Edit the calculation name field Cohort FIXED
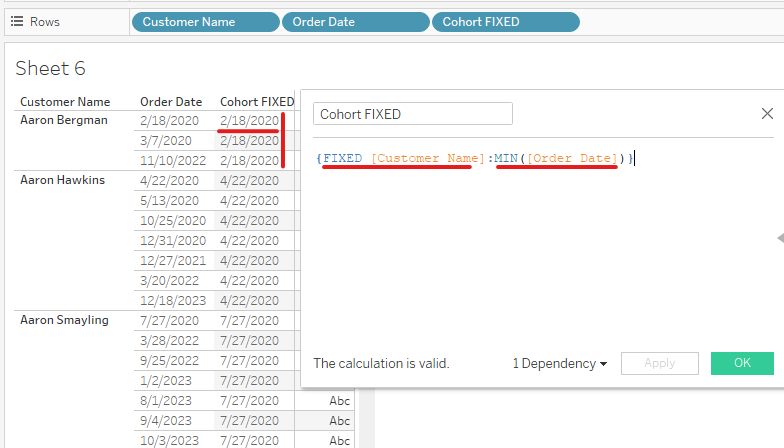 point(412,114)
